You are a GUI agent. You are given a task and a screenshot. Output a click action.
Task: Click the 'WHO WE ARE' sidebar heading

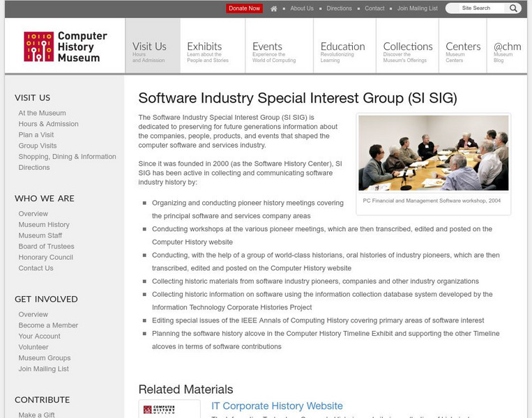[x=45, y=199]
